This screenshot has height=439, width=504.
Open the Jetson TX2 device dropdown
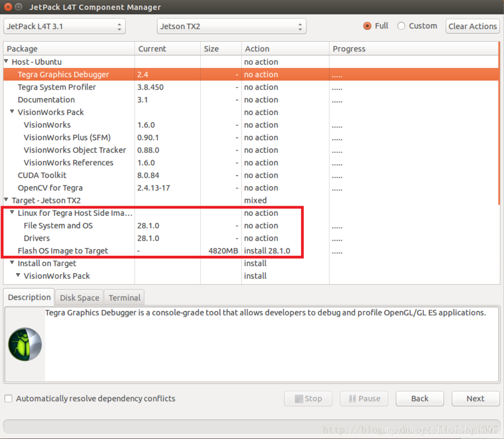click(x=231, y=26)
